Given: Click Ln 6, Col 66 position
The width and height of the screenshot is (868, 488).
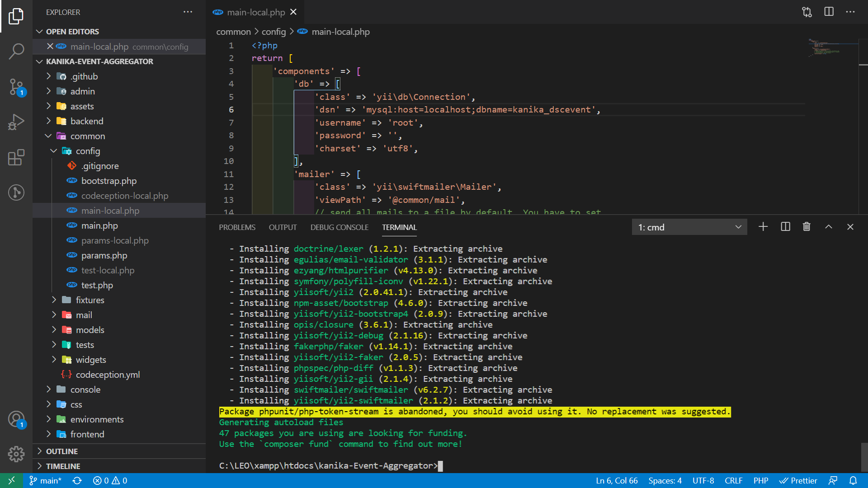Looking at the screenshot, I should coord(617,481).
